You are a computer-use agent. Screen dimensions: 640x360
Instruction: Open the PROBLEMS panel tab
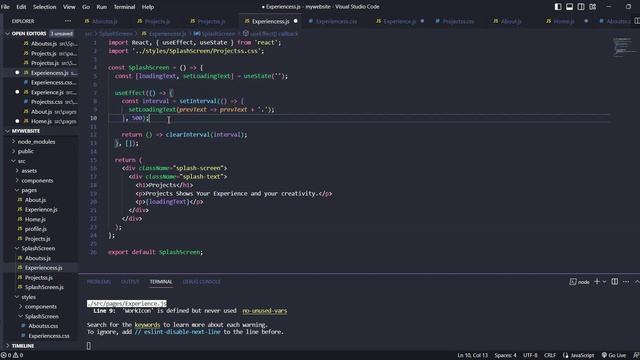coord(98,282)
